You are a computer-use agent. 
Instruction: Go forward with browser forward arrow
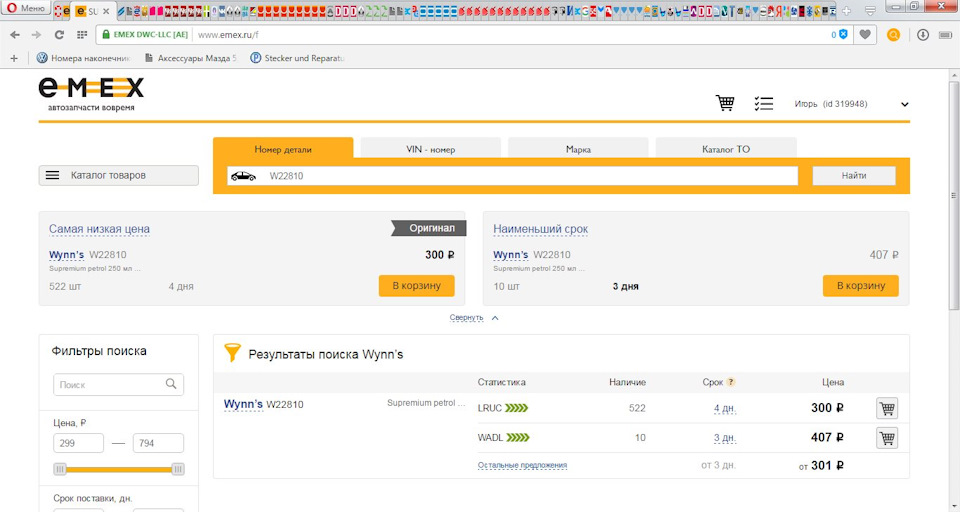[x=36, y=35]
